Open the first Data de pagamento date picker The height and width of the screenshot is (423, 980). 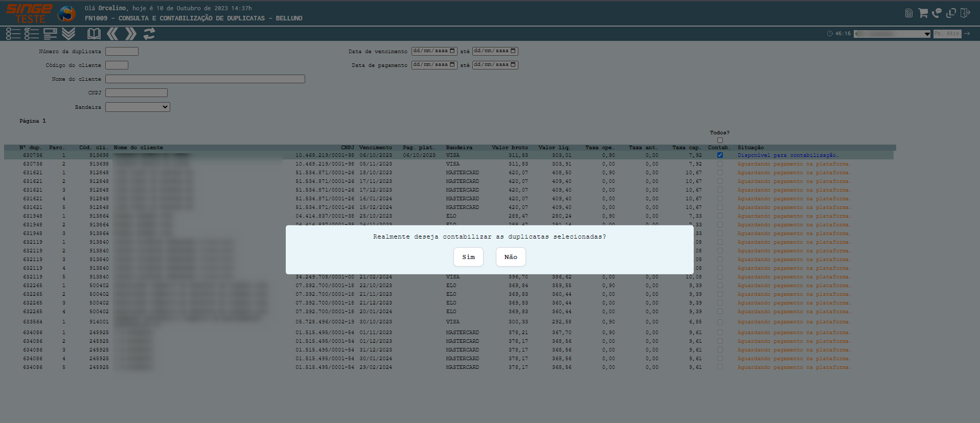[x=452, y=65]
